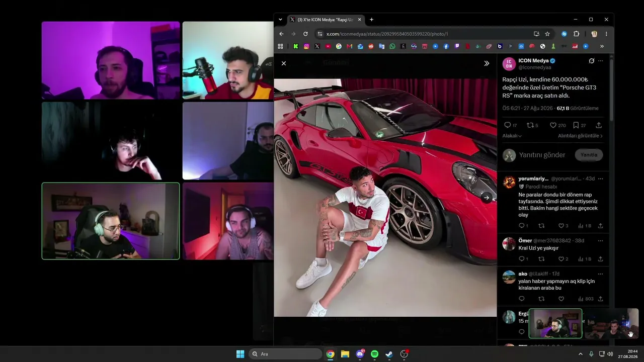Repost the ICON Medya post

[x=530, y=125]
